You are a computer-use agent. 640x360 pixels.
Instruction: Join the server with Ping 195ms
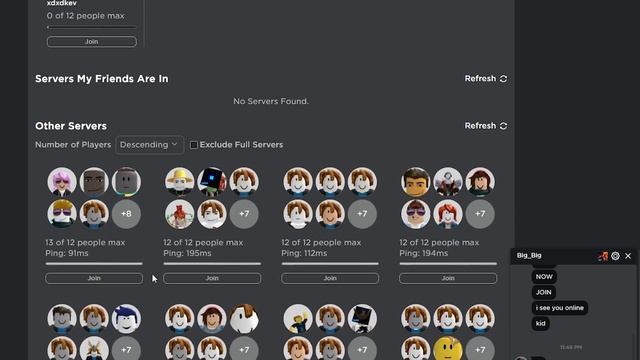[x=212, y=278]
